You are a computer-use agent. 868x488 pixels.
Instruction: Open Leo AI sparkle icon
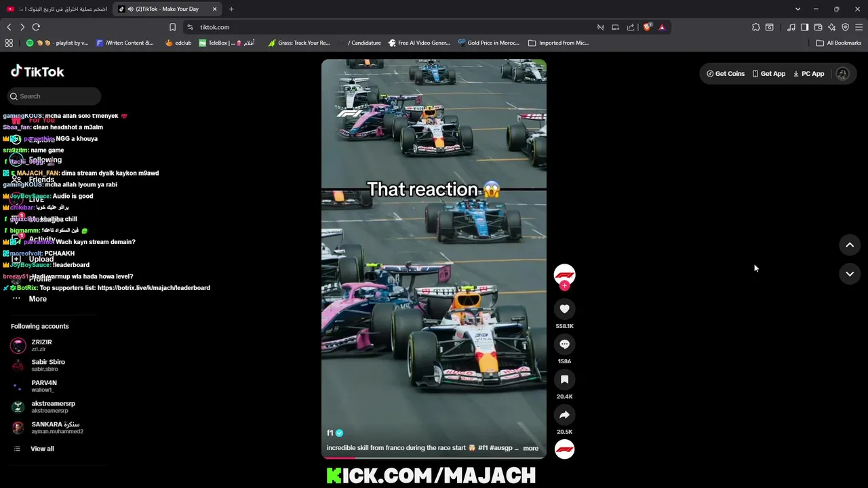(x=831, y=27)
